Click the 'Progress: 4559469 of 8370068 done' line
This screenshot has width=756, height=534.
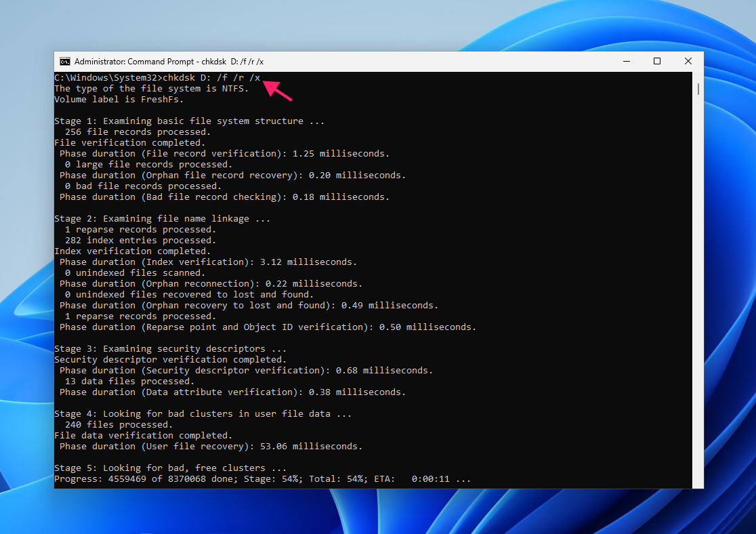tap(262, 479)
